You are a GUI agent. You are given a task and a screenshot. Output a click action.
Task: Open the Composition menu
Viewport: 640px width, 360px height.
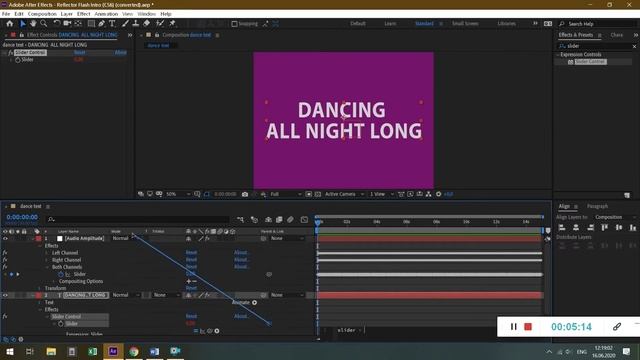pyautogui.click(x=42, y=14)
